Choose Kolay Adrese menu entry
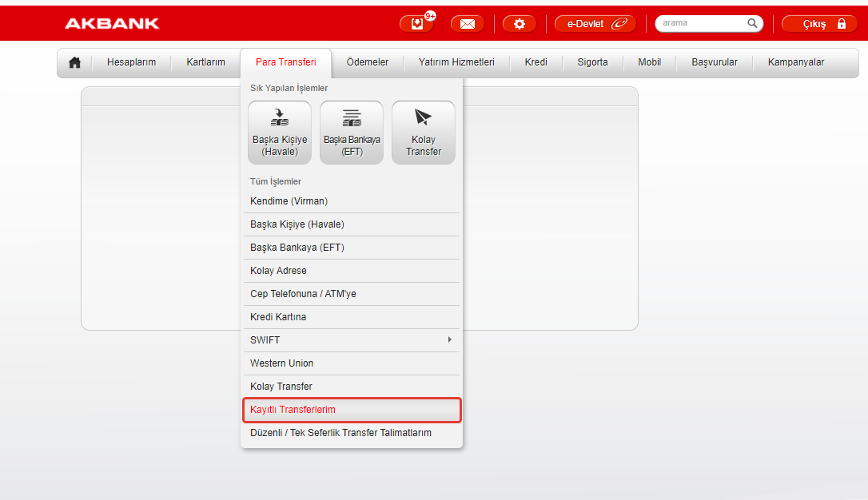The height and width of the screenshot is (500, 868). pyautogui.click(x=352, y=271)
